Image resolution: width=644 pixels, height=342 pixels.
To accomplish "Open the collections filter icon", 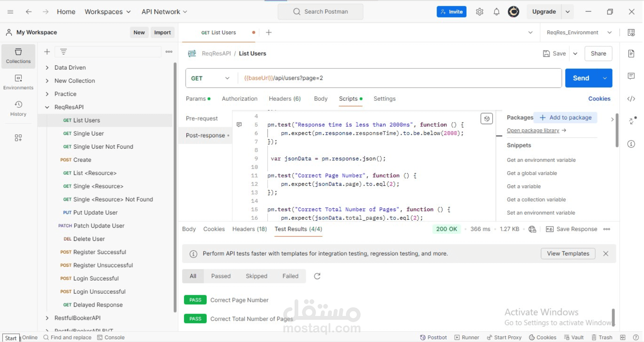I will click(x=63, y=52).
